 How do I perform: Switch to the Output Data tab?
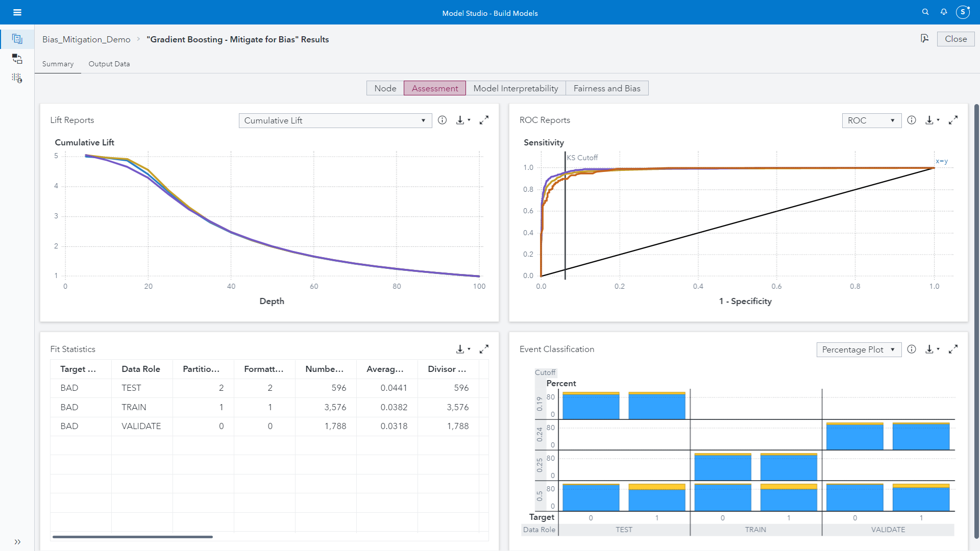(x=109, y=64)
